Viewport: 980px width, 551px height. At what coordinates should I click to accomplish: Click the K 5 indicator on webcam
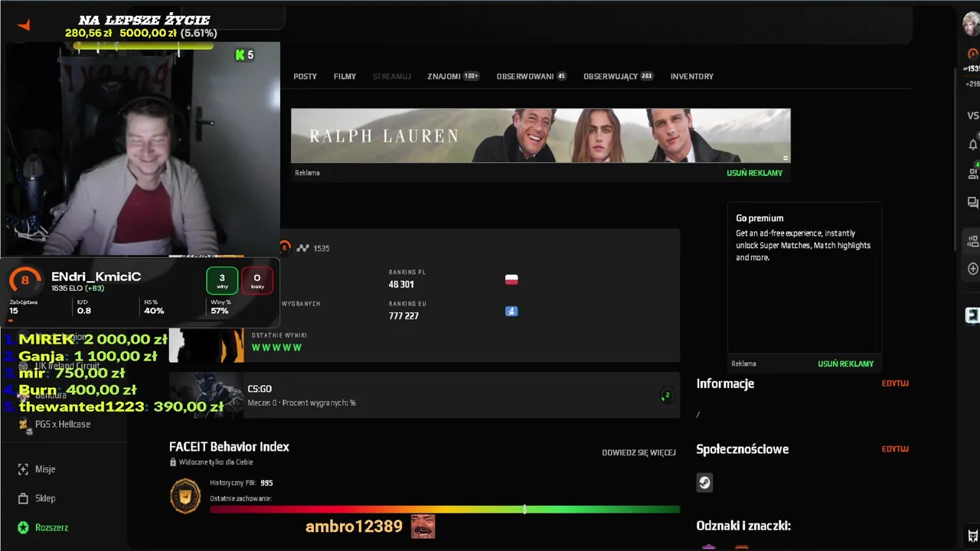245,54
